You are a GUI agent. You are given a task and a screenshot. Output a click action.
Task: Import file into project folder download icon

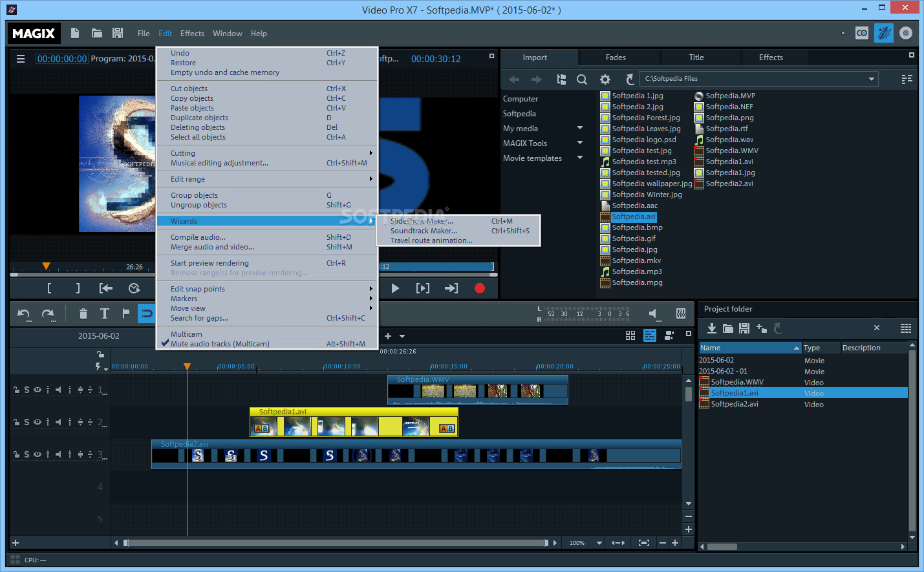(711, 328)
